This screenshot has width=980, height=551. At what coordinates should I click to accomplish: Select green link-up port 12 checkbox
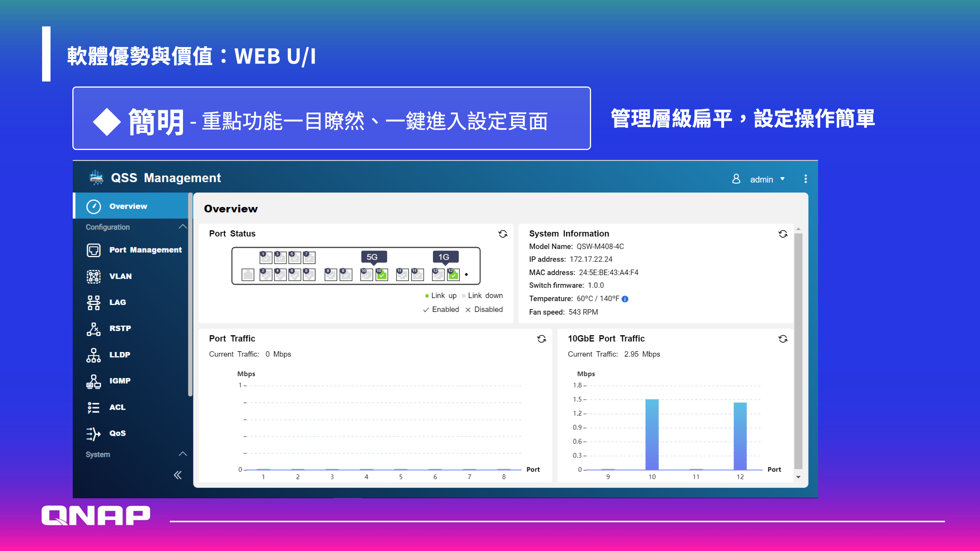coord(453,274)
